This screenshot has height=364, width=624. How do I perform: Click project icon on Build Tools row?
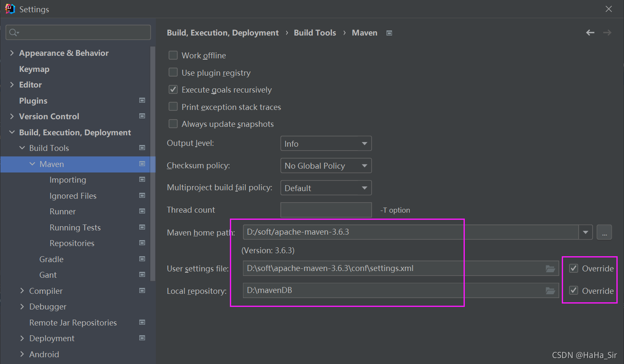(142, 148)
